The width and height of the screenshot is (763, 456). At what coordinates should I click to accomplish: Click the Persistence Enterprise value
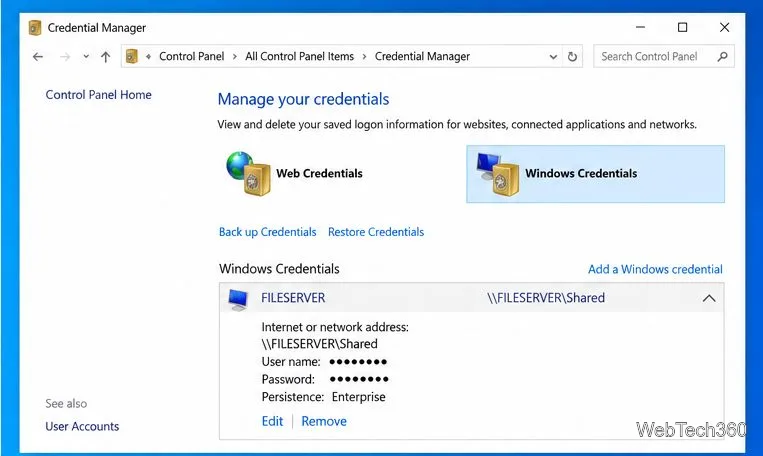tap(359, 397)
